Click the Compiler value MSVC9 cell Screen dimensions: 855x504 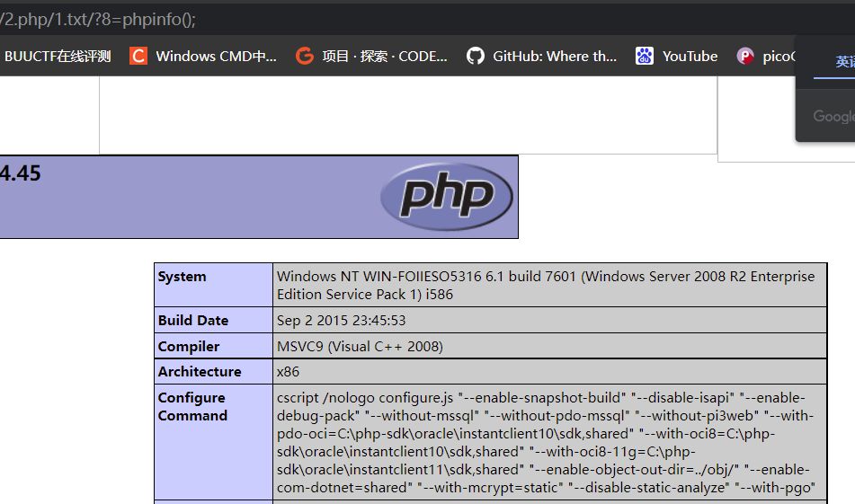[360, 347]
